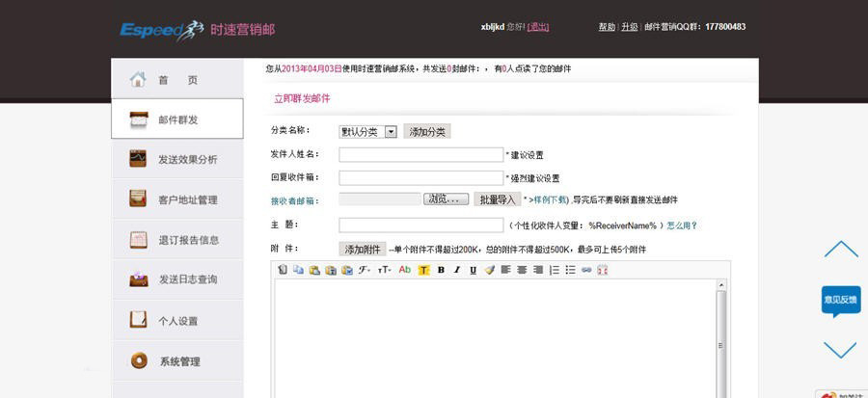
Task: Click the 添加附件 button
Action: point(363,249)
